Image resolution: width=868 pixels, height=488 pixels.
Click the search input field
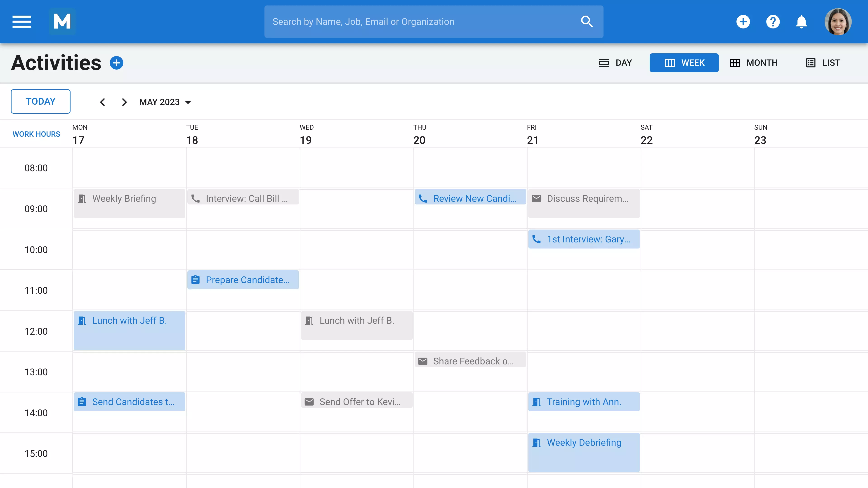pos(421,21)
